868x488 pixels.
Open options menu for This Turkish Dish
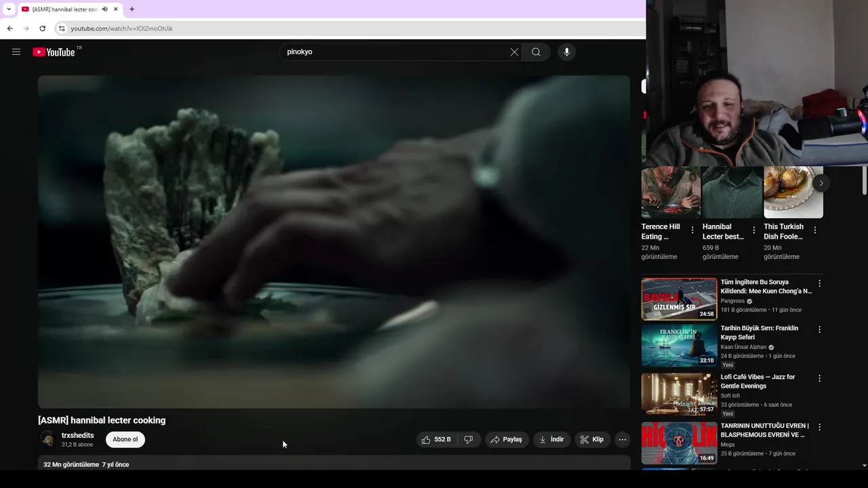(815, 230)
